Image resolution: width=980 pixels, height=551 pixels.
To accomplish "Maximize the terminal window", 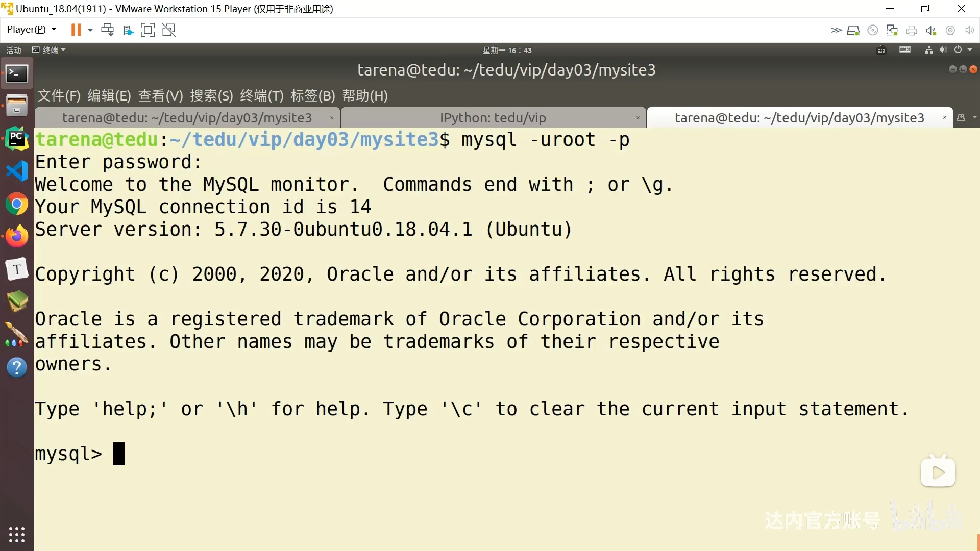I will pos(963,69).
